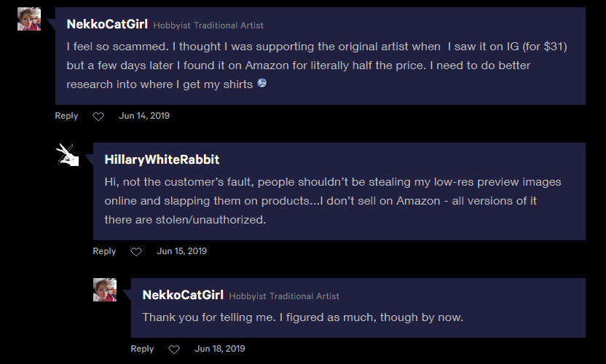Open HillaryWhiteRabbit's hand-with-pen avatar

67,154
